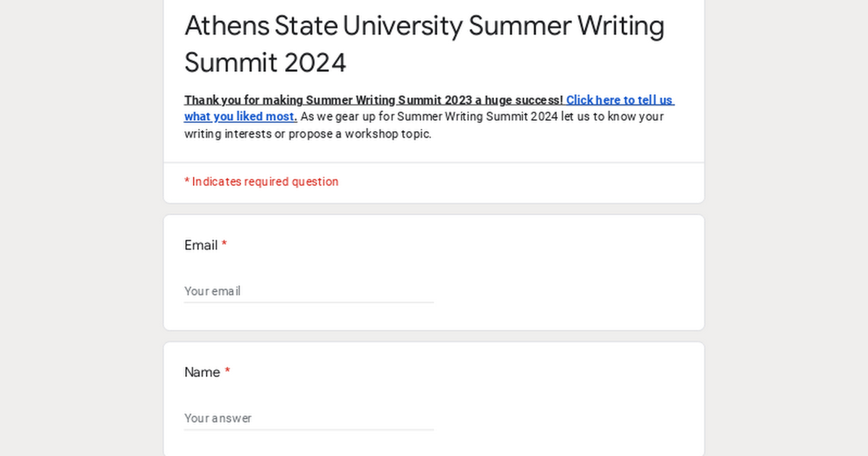Click the red asterisk next to Email
The width and height of the screenshot is (868, 456).
[x=224, y=245]
